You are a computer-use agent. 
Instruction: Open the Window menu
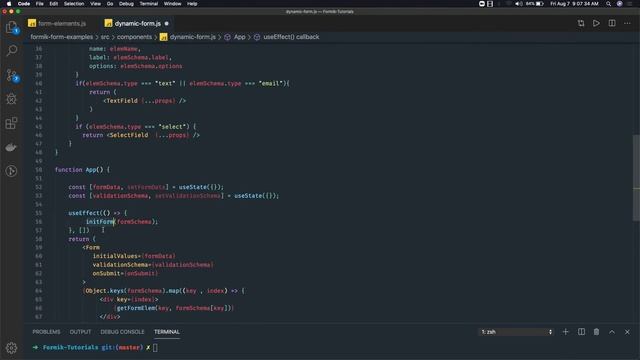click(172, 4)
